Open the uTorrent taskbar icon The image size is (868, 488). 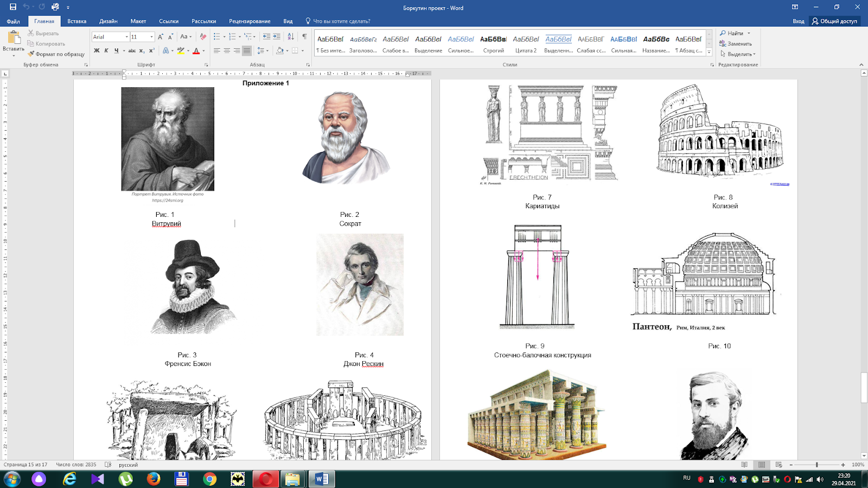pos(125,479)
